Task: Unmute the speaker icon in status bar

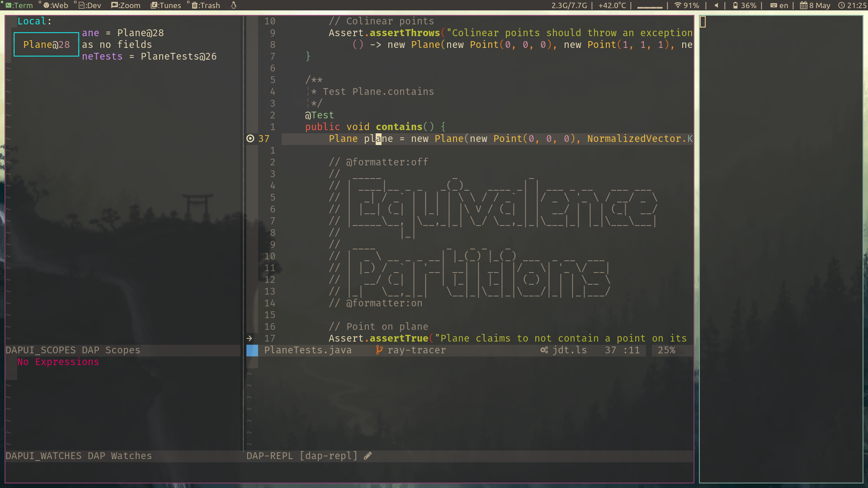Action: point(716,5)
